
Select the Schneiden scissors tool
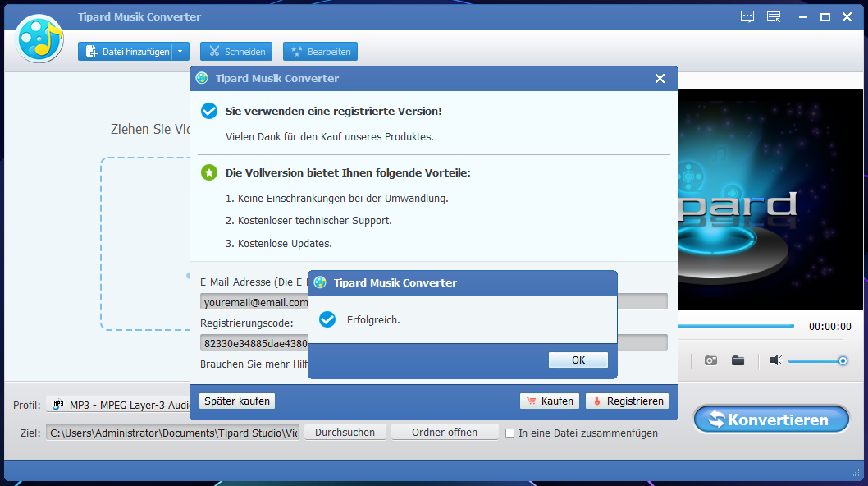(236, 52)
